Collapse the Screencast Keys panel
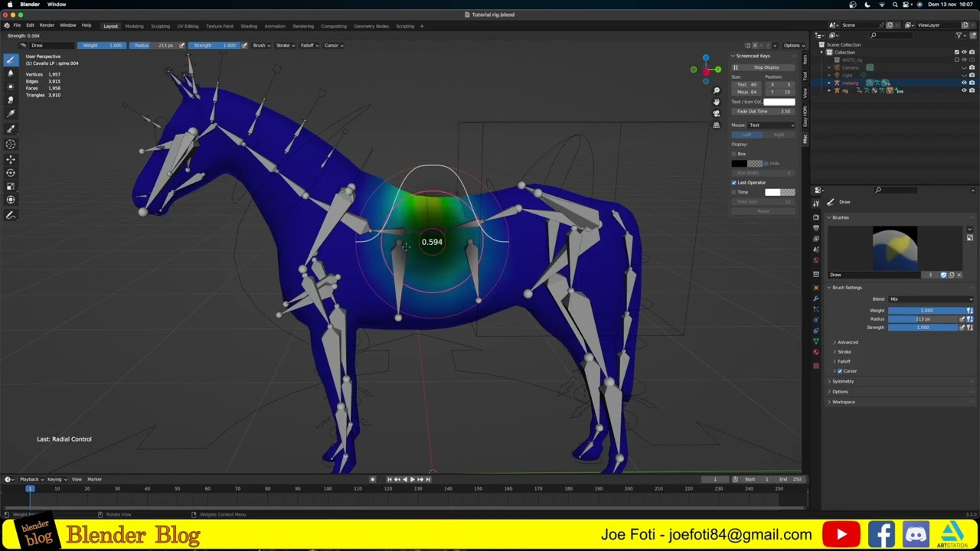Screen dimensions: 980x551 coord(753,56)
